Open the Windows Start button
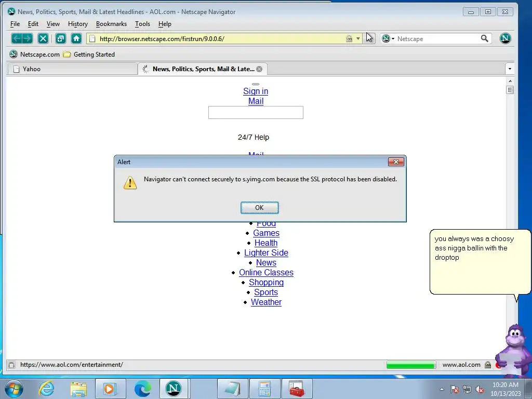 click(x=14, y=389)
